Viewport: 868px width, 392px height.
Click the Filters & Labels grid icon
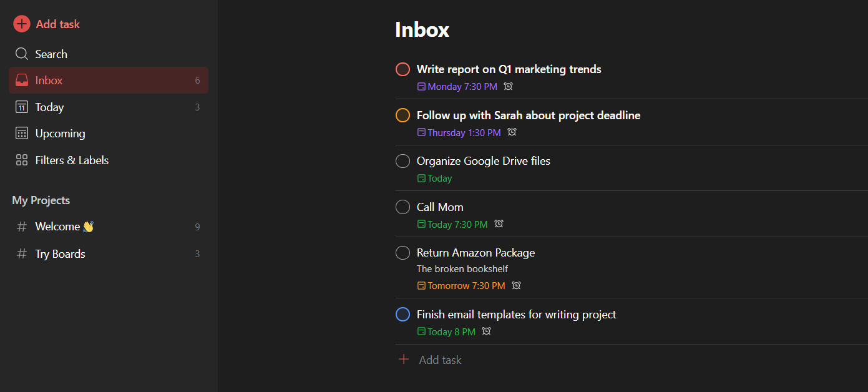click(x=21, y=160)
